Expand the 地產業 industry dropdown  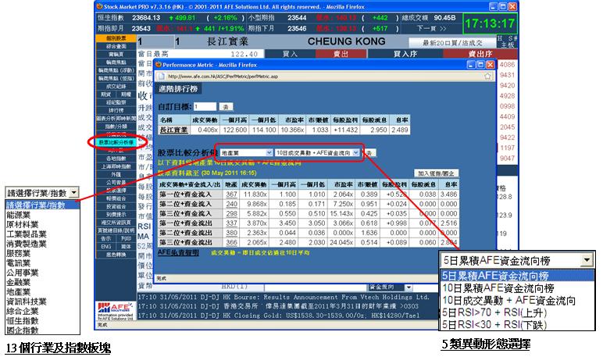(267, 152)
